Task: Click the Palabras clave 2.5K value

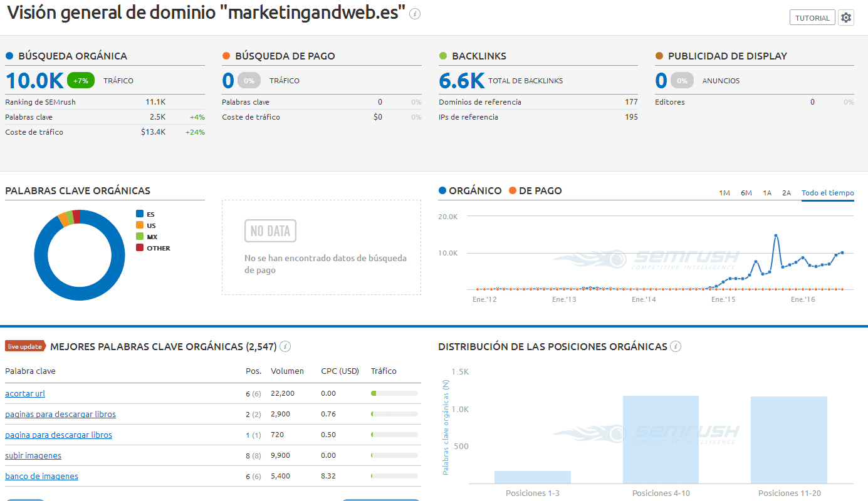Action: [158, 117]
